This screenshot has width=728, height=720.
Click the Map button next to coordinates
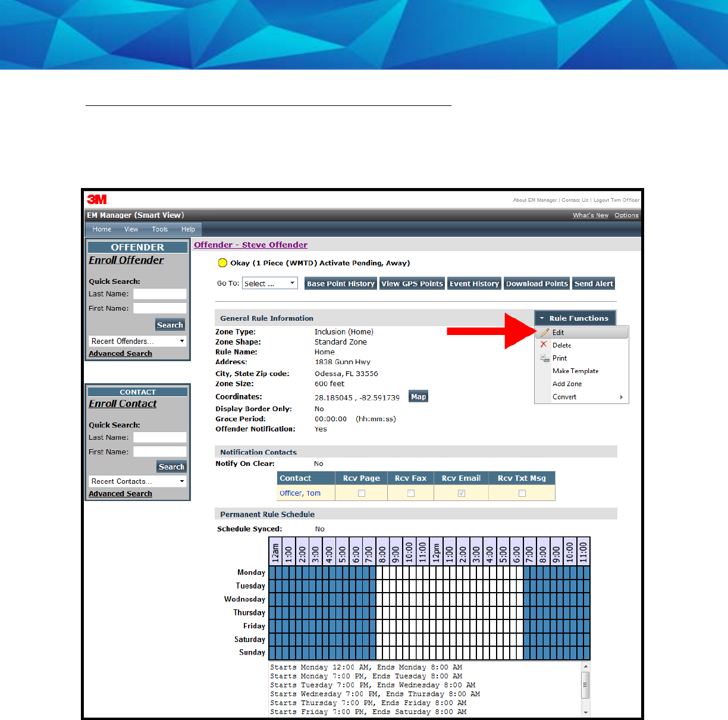pos(419,397)
